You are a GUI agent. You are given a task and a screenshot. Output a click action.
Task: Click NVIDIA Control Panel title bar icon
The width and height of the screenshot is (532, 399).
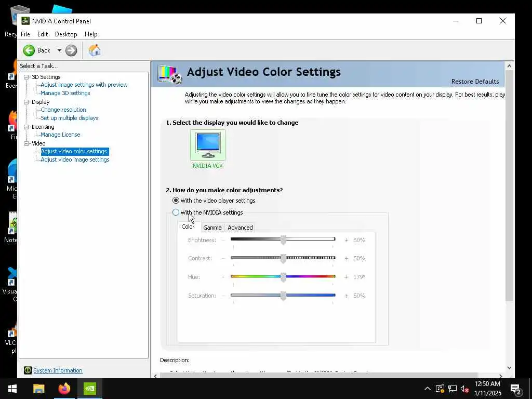[x=25, y=21]
